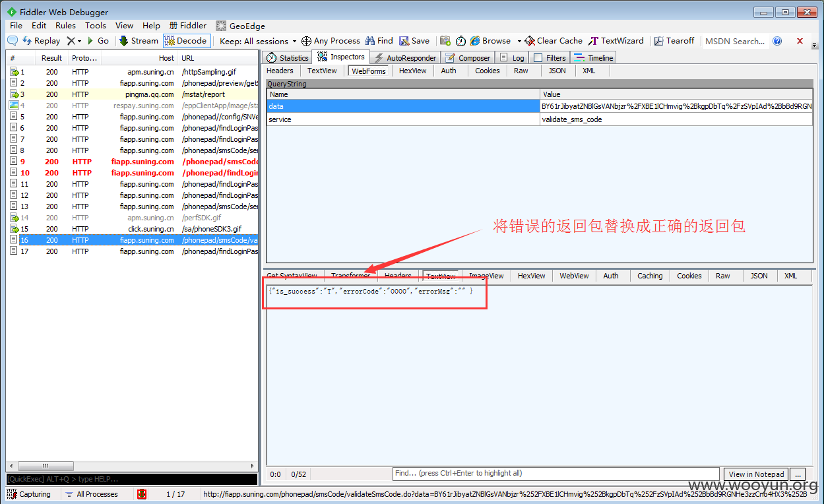Click the ellipsis button beside View in Notepad
The image size is (824, 504).
tap(798, 474)
